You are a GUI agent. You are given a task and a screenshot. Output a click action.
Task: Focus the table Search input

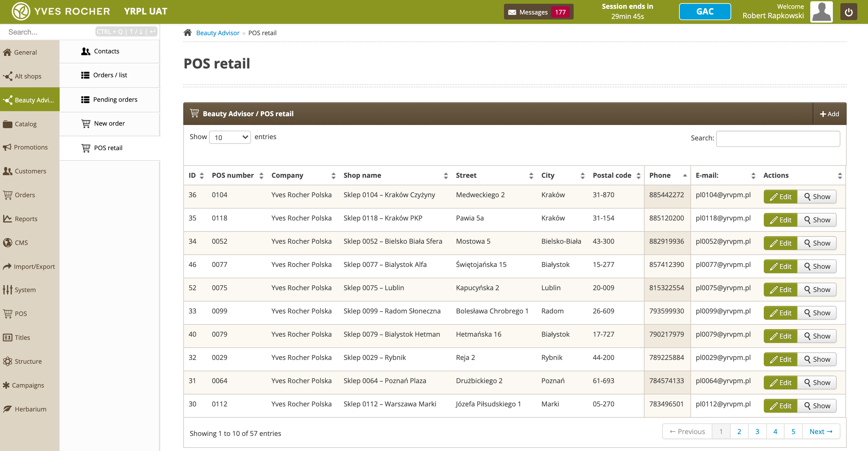[x=778, y=139]
